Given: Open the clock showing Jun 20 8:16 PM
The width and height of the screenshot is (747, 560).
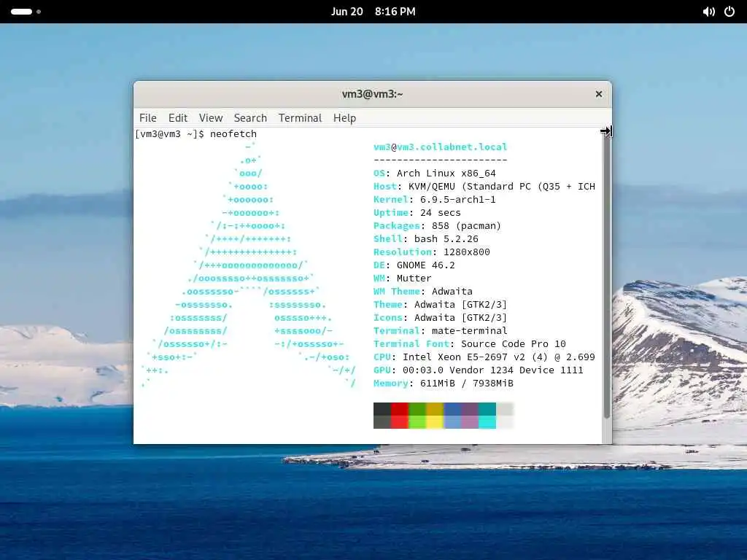Looking at the screenshot, I should tap(373, 12).
